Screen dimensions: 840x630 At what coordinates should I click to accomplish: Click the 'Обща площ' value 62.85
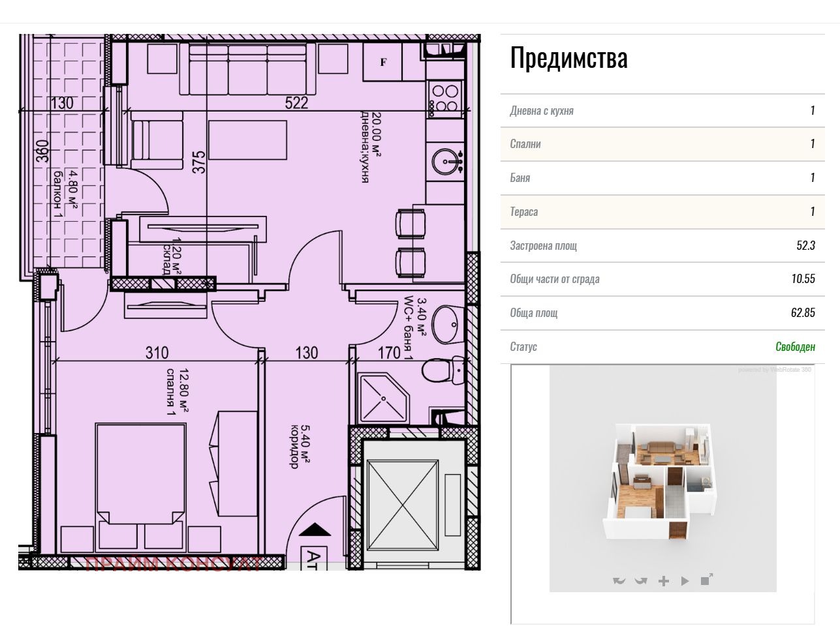[x=803, y=312]
